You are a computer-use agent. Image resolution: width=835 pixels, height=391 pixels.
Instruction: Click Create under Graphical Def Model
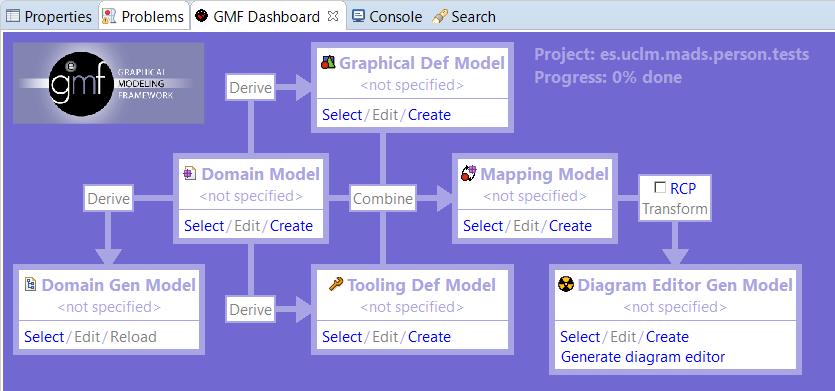429,115
